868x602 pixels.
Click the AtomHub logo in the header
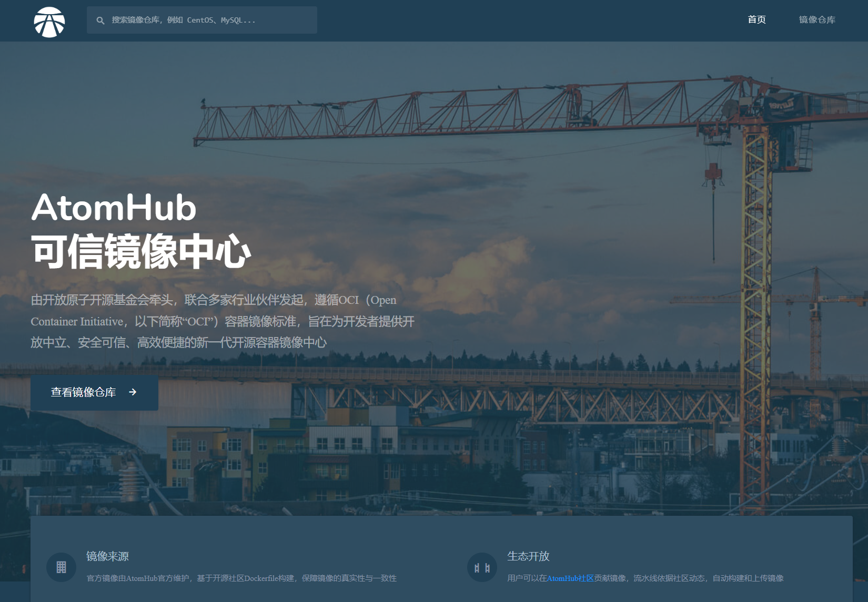pyautogui.click(x=49, y=22)
